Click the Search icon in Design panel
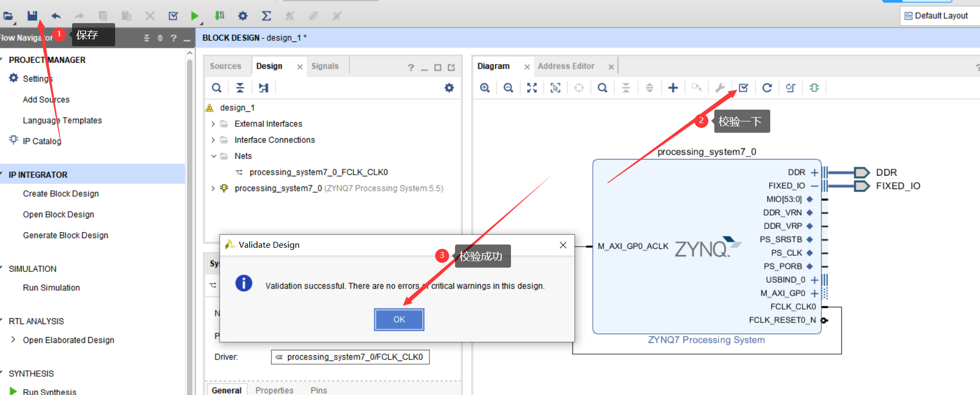This screenshot has height=395, width=980. 216,88
